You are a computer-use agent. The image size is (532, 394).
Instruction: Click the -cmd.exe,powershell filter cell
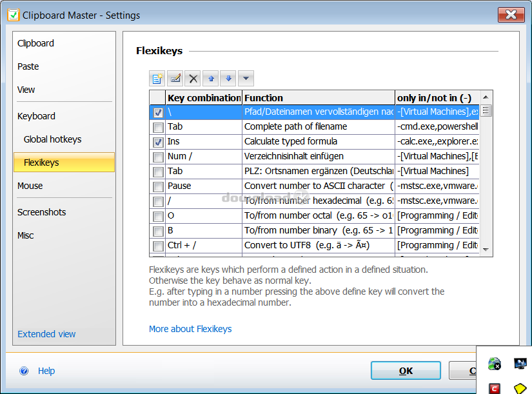(437, 127)
